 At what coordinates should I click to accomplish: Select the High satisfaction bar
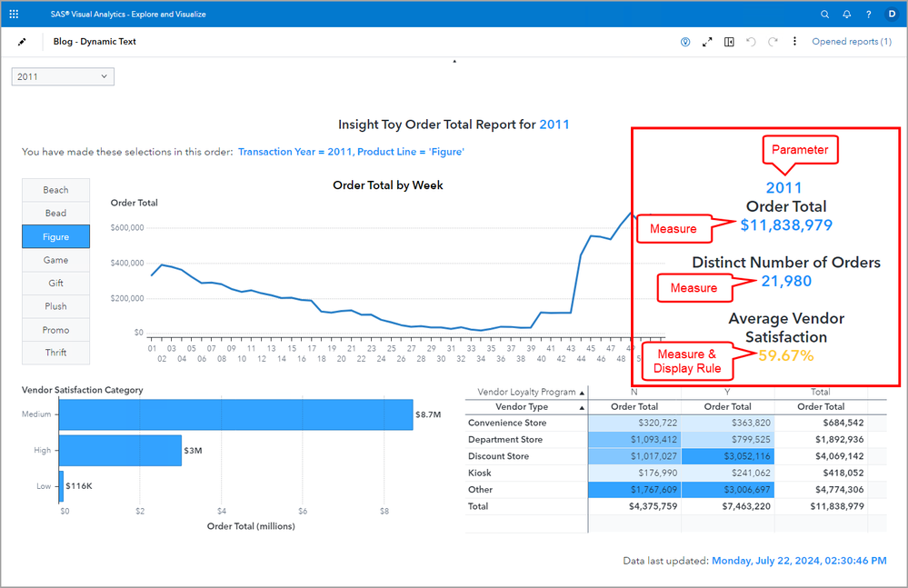(x=122, y=450)
